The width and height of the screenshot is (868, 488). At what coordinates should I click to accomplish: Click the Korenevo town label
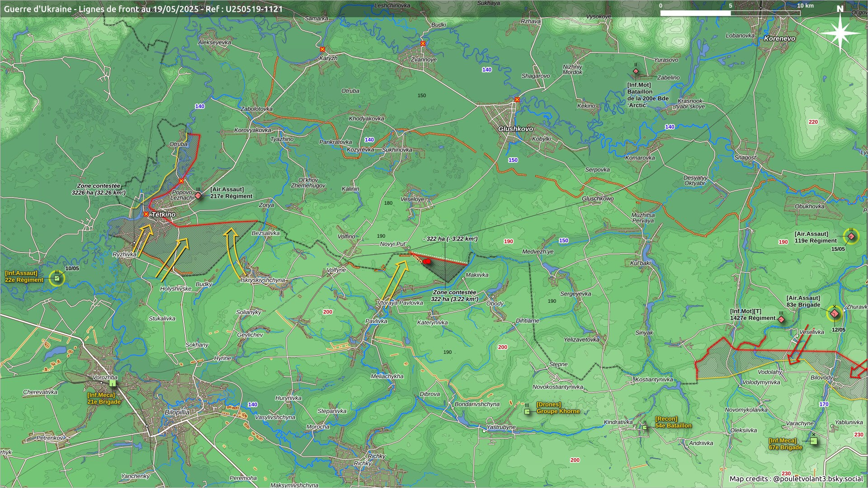pos(779,38)
